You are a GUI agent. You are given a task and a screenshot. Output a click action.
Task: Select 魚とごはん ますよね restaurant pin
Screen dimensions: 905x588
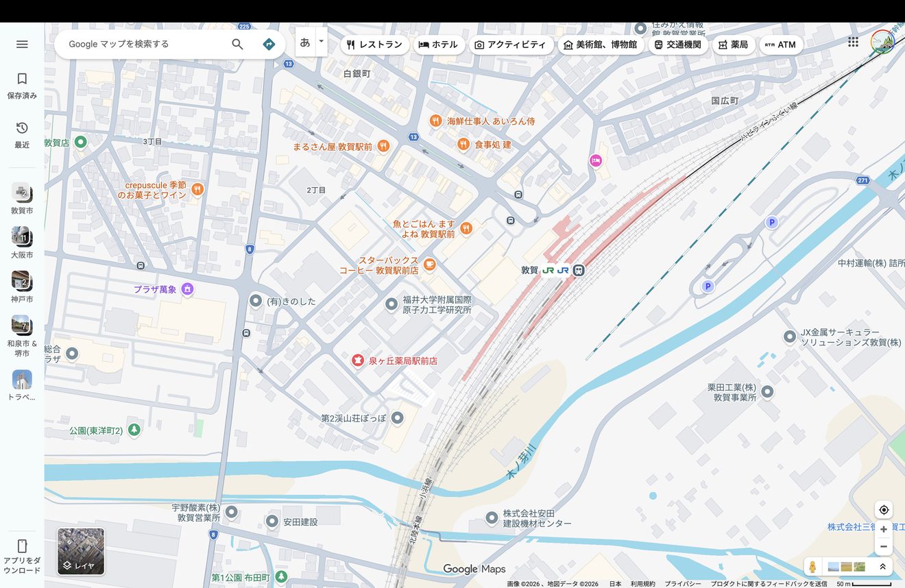[x=466, y=228]
